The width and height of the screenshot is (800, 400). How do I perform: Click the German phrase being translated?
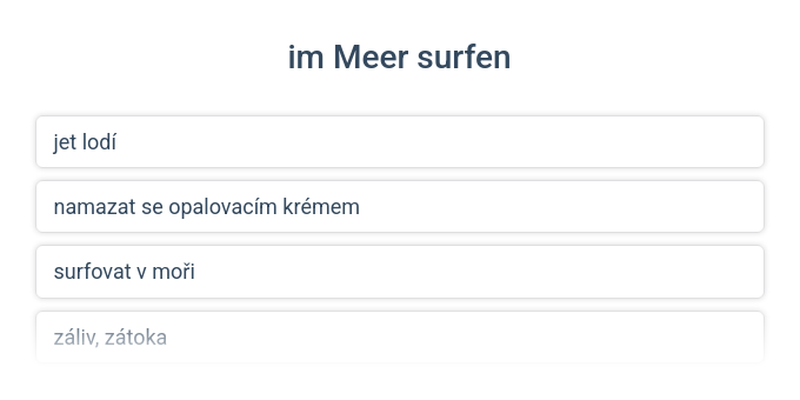coord(399,57)
